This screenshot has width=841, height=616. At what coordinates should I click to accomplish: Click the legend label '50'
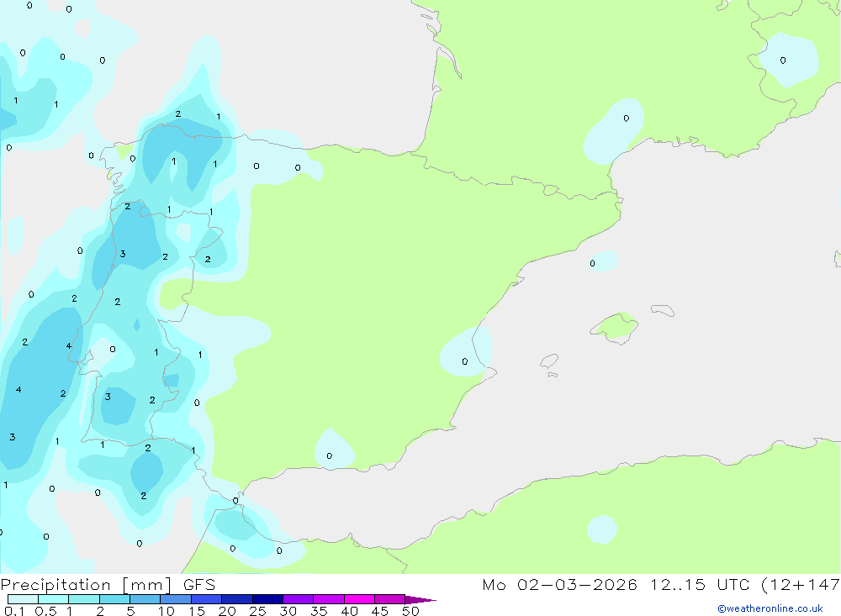coord(411,611)
